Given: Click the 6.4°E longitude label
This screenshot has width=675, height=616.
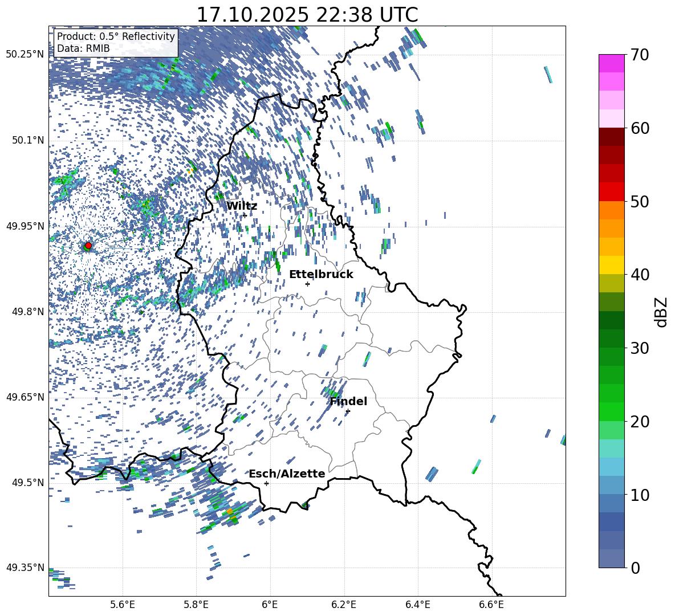Looking at the screenshot, I should [417, 605].
